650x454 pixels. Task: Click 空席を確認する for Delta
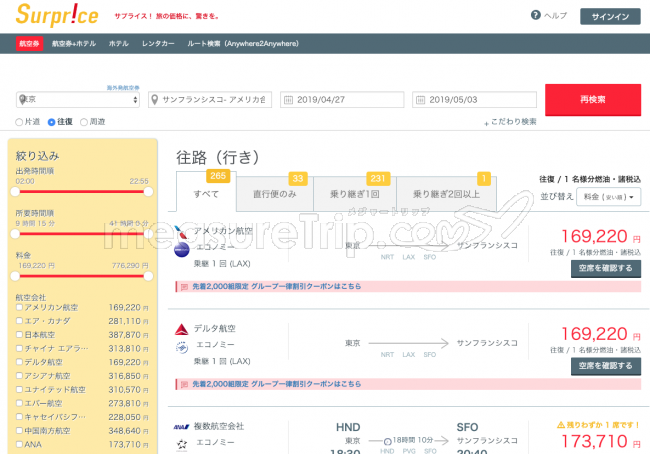tap(606, 366)
